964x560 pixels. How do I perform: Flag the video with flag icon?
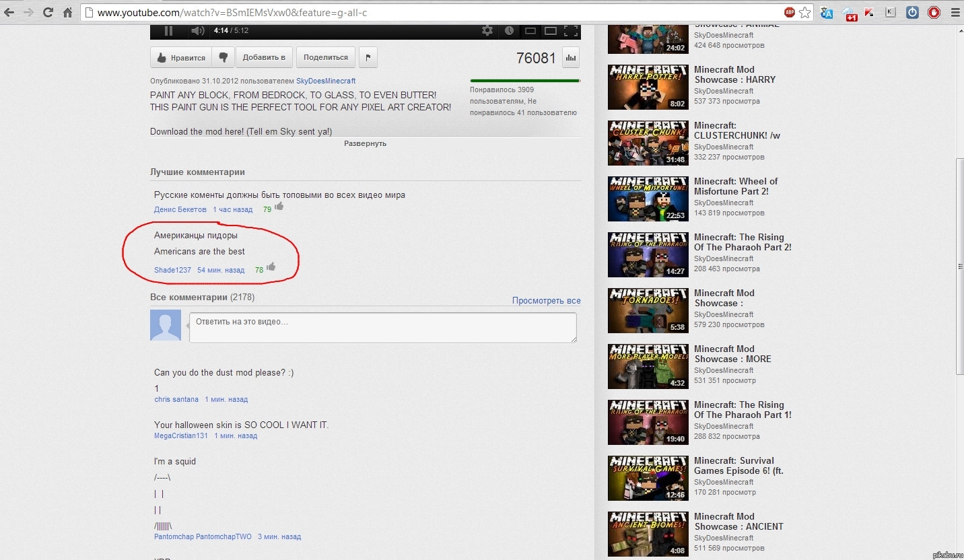point(368,58)
